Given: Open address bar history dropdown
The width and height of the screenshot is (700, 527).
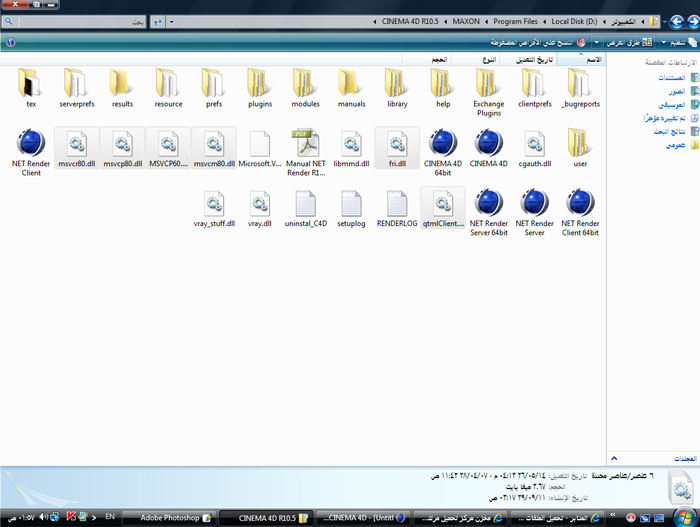Looking at the screenshot, I should coord(171,21).
